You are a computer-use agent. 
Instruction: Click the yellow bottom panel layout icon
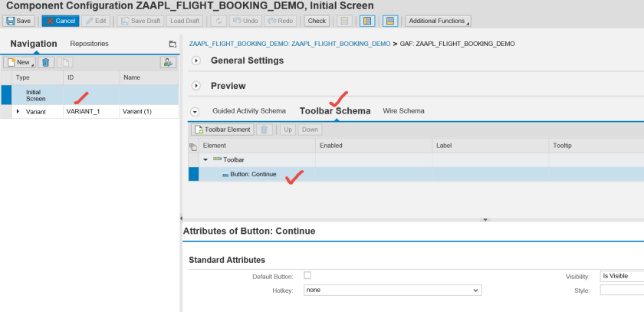389,21
